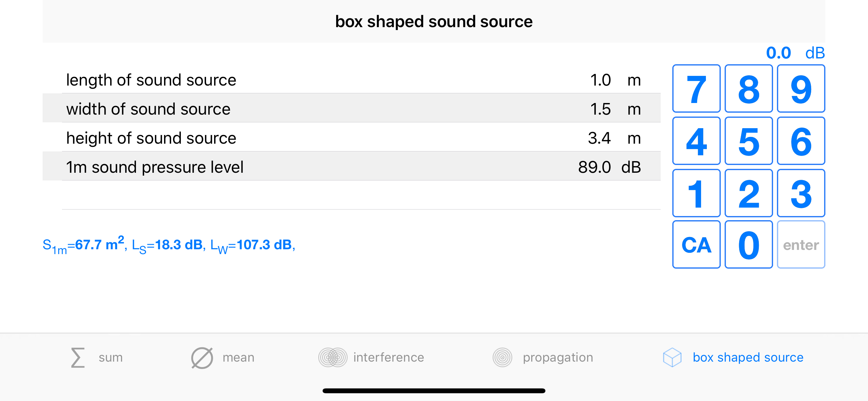This screenshot has height=401, width=868.
Task: Select the length of sound source row
Action: 351,80
